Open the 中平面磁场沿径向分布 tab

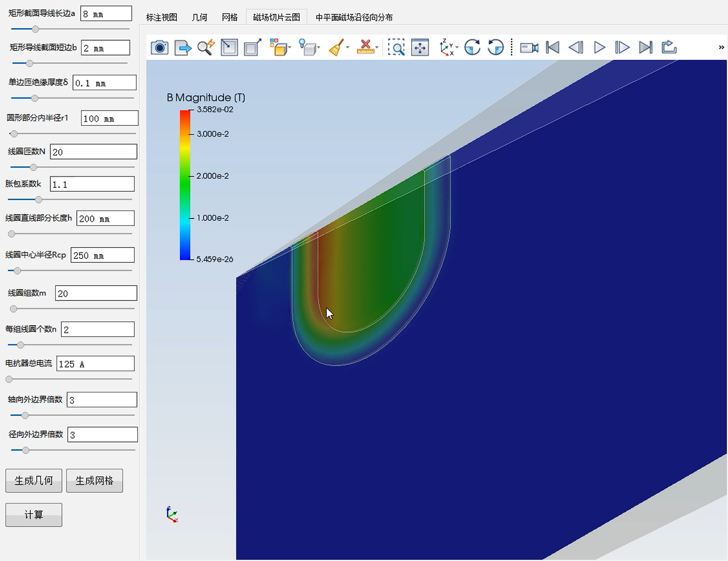pyautogui.click(x=354, y=17)
